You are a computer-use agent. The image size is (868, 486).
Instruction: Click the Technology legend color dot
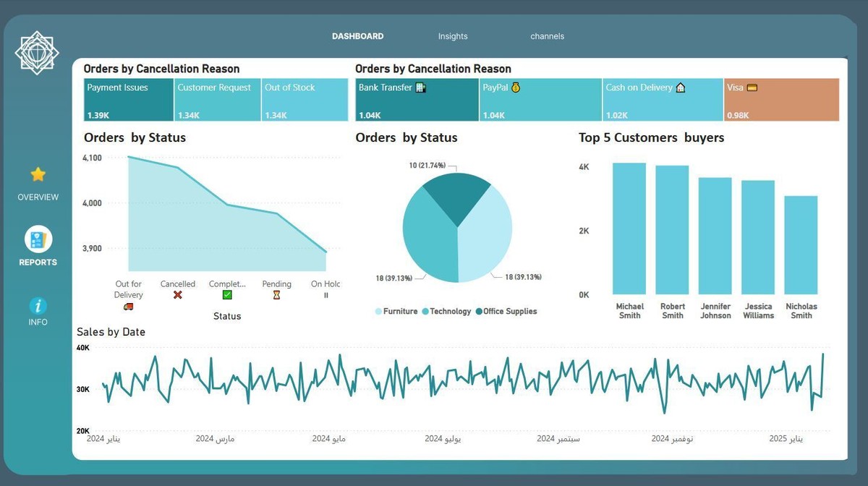coord(425,312)
